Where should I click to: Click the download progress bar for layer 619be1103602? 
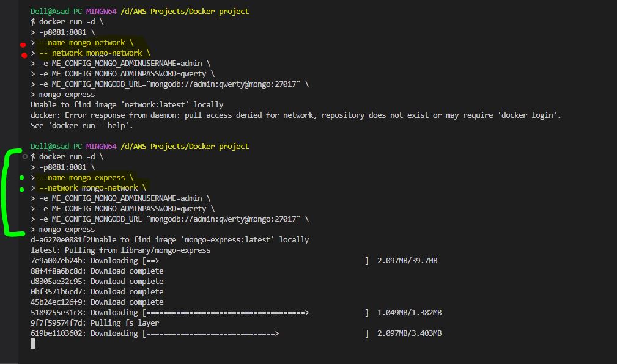[256, 333]
